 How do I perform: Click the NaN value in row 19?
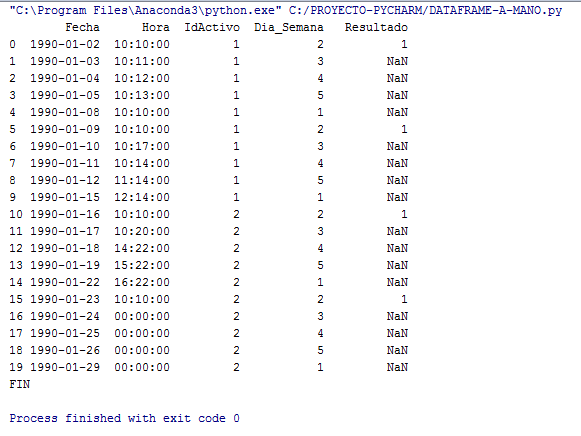tap(397, 367)
